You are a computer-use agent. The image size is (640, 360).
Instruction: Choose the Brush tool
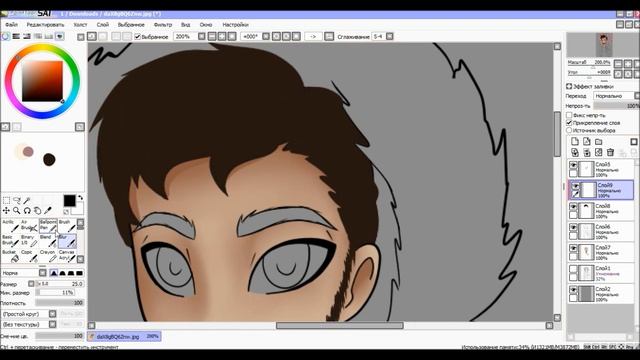(67, 226)
